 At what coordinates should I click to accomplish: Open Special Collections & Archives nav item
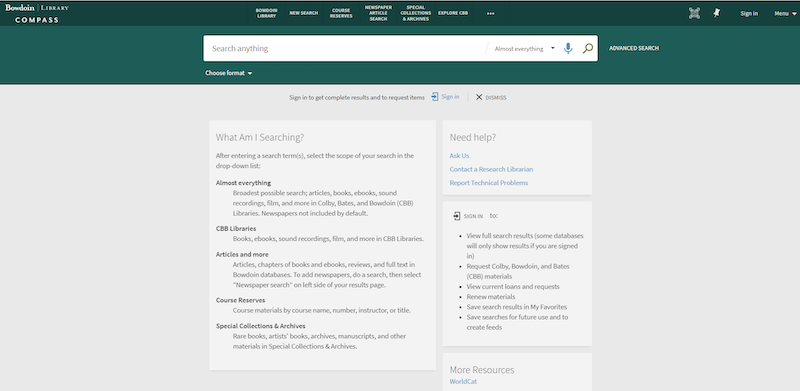(415, 13)
